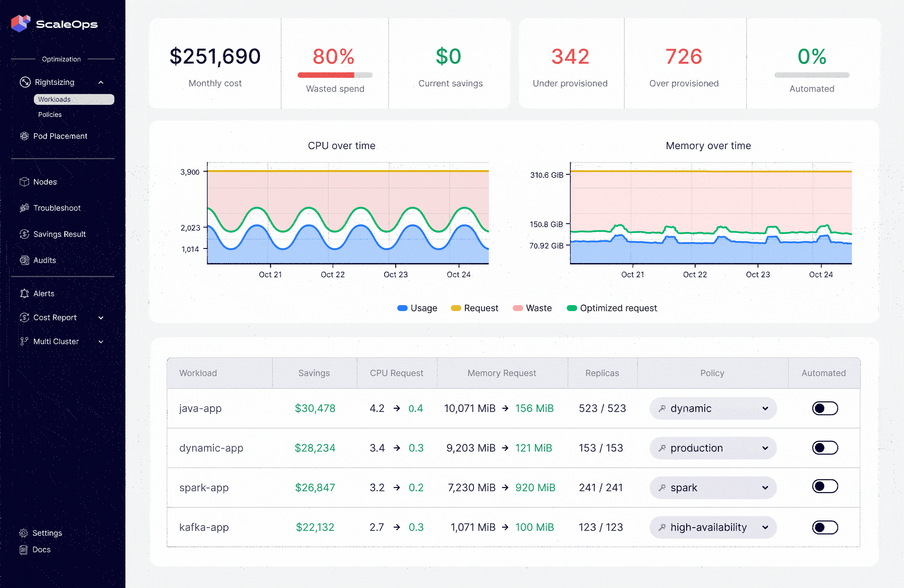Open Nodes via its cube icon
904x588 pixels.
click(24, 182)
